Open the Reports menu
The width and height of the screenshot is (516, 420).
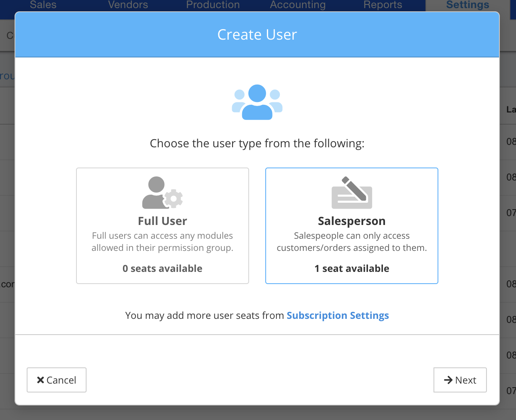coord(383,5)
